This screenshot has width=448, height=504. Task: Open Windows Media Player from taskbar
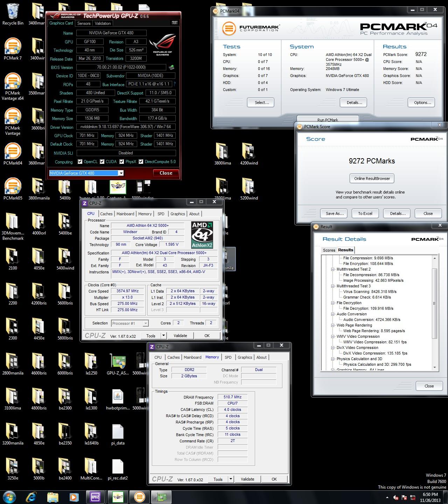74,497
